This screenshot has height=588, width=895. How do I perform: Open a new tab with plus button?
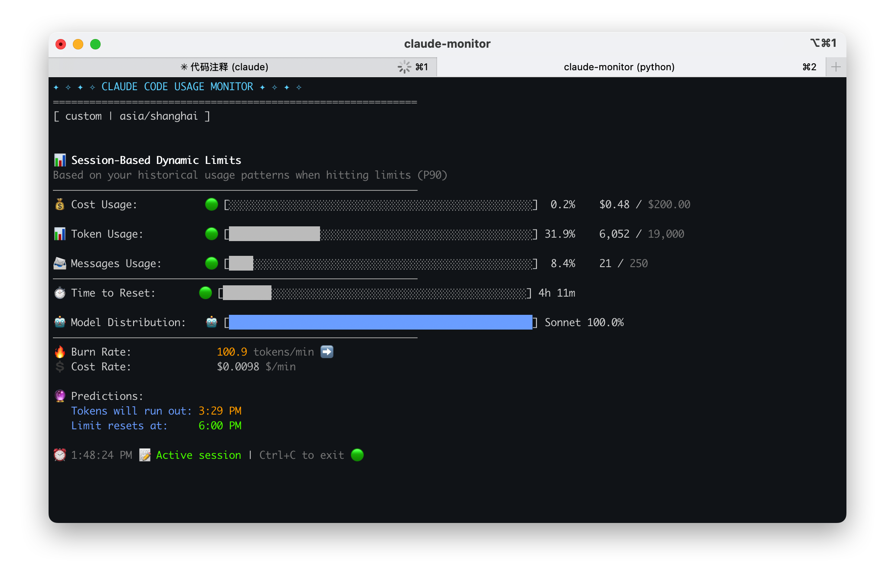(x=836, y=67)
